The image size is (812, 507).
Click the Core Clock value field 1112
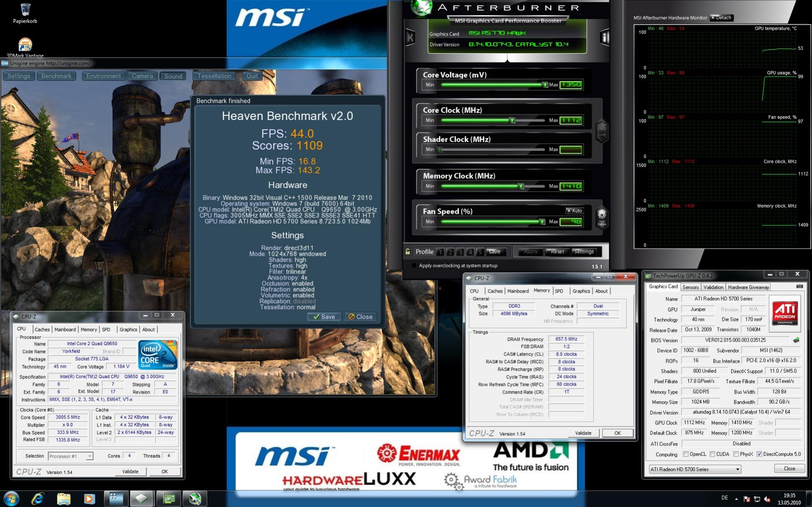coord(571,120)
